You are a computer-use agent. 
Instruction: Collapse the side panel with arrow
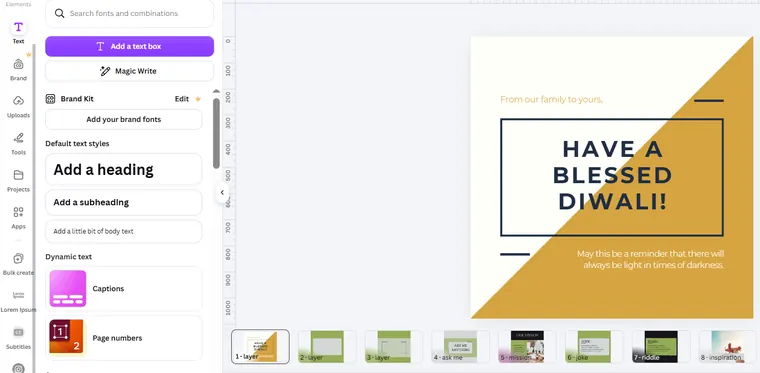(x=222, y=192)
